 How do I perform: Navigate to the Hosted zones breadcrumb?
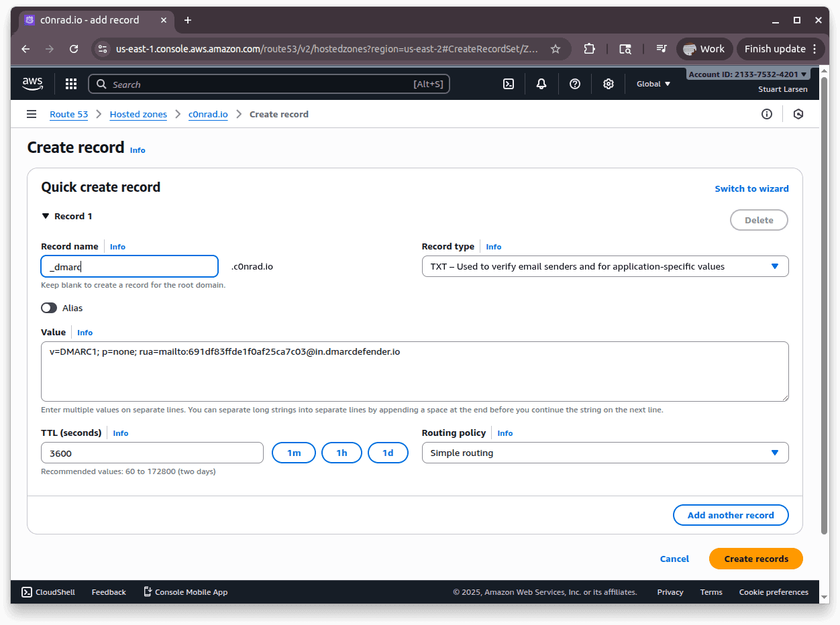tap(138, 114)
